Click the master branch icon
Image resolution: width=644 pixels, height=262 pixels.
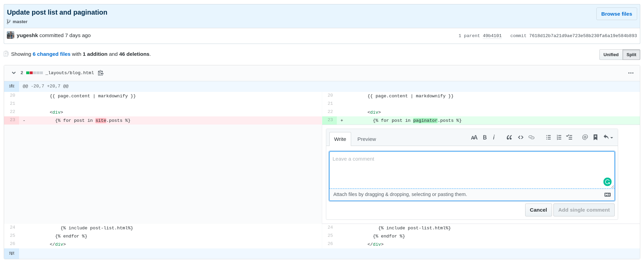click(x=9, y=21)
